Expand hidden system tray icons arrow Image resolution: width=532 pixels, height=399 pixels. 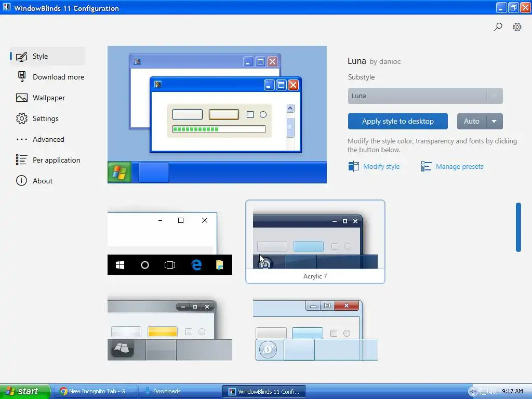tap(473, 392)
